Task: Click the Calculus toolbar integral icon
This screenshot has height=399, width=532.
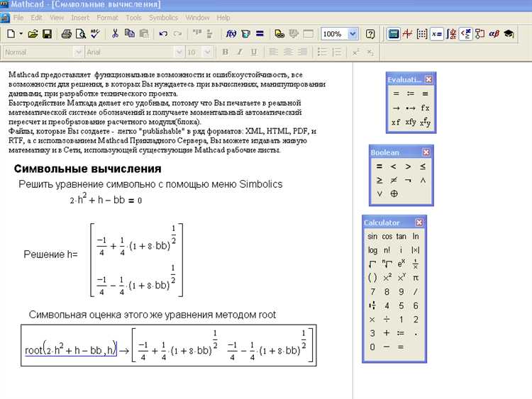Action: [x=451, y=33]
